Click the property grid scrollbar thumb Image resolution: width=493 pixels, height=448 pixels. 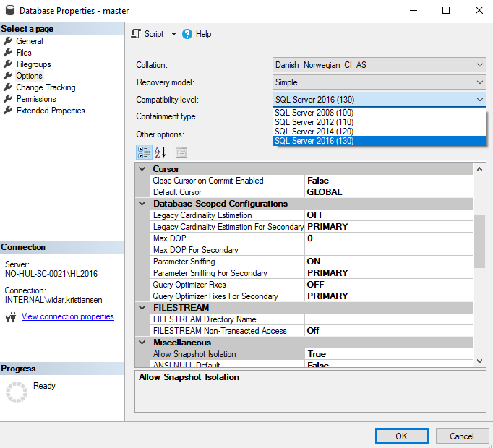point(479,241)
